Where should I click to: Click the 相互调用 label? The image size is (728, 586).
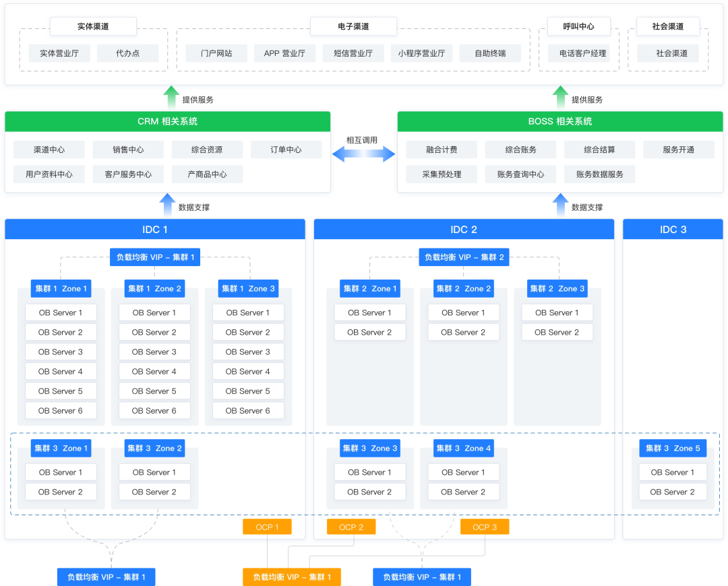pyautogui.click(x=362, y=140)
